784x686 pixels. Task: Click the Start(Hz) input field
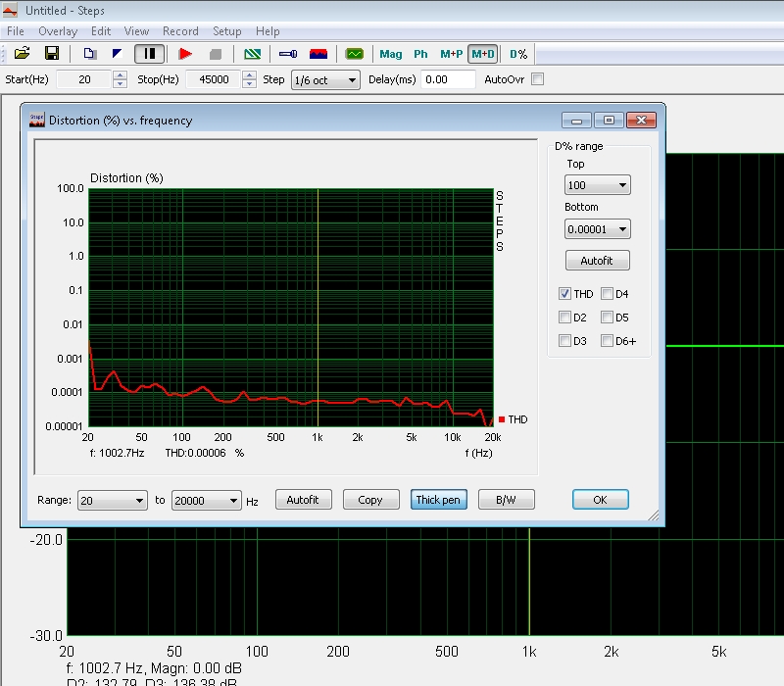point(84,79)
